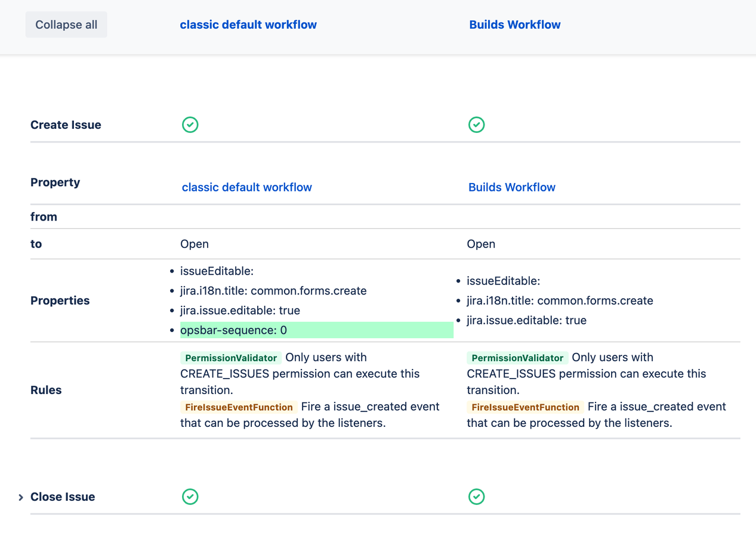This screenshot has width=756, height=536.
Task: Open Builds Workflow link in Property row
Action: click(512, 187)
